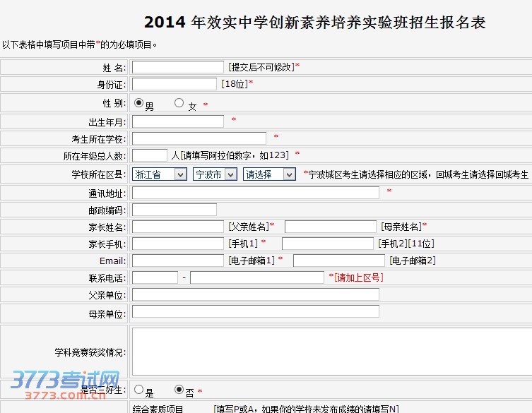Image resolution: width=532 pixels, height=413 pixels.
Task: Click the 通讯地址 address field
Action: [x=255, y=193]
